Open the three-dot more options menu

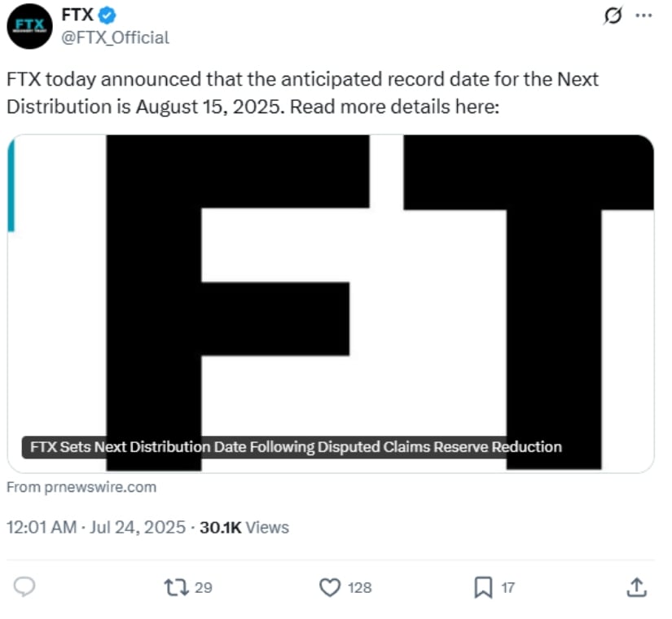643,15
